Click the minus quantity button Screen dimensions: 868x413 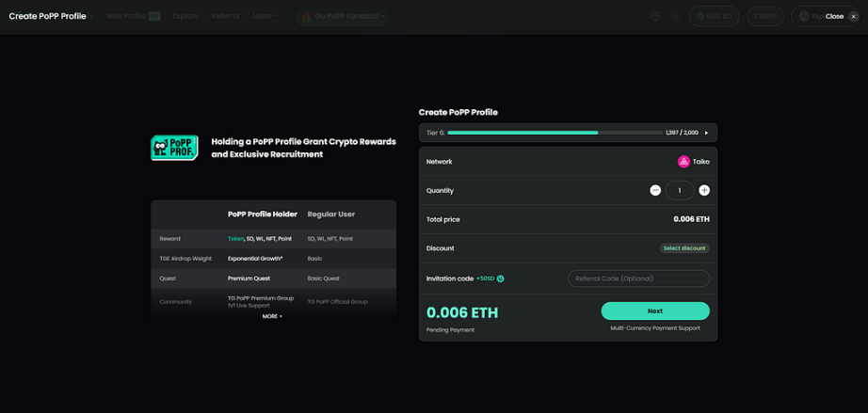coord(655,190)
